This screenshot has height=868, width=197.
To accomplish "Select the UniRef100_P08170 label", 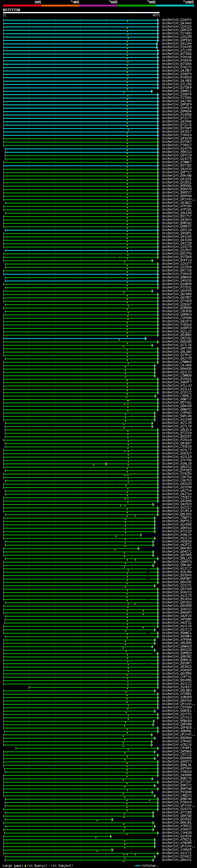I will [x=177, y=67].
